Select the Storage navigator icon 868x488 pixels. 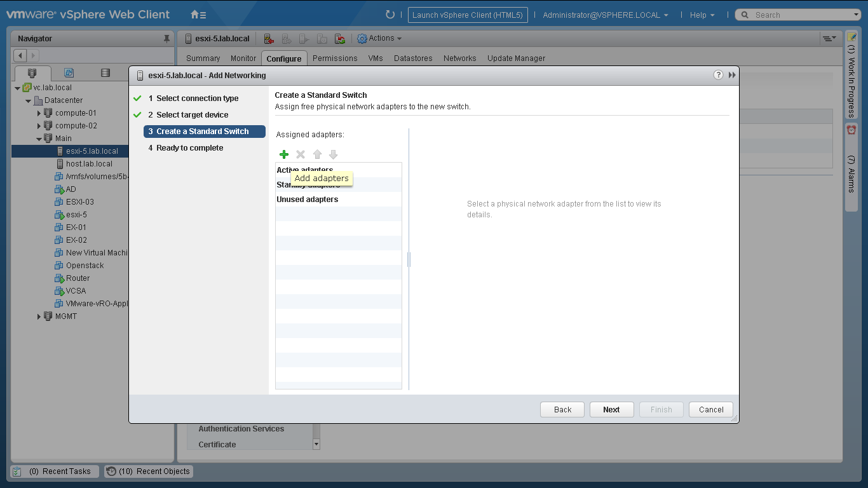click(x=105, y=73)
